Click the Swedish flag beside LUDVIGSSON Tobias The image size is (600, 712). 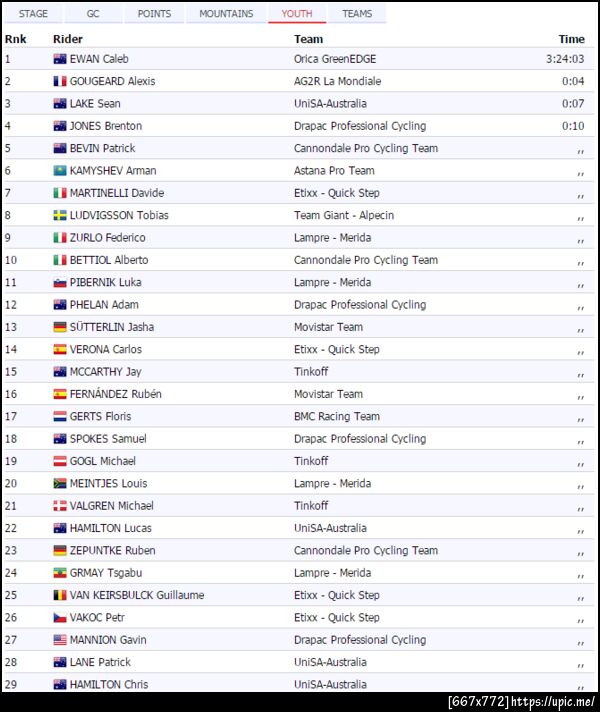coord(60,215)
